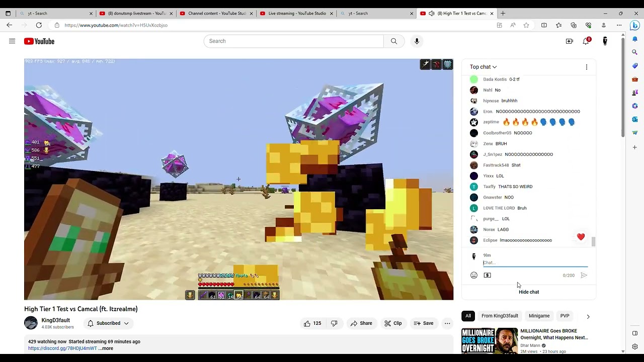Focus the YouTube search box
This screenshot has height=362, width=644.
tap(294, 41)
